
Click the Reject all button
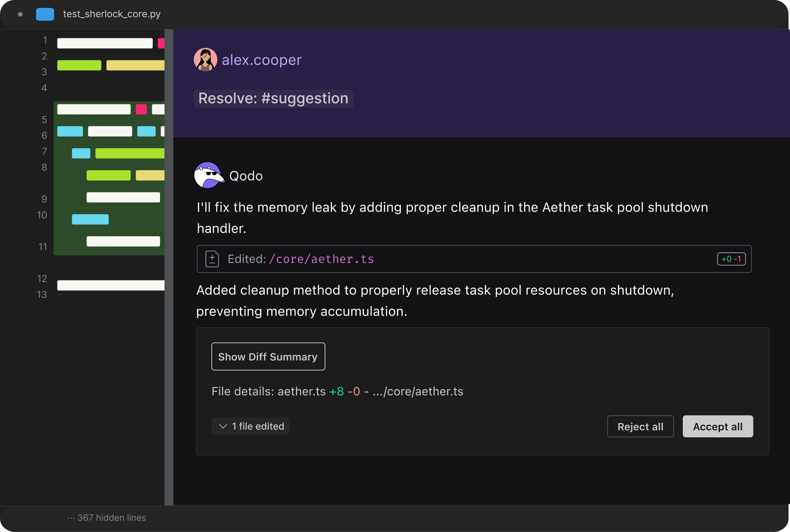coord(640,426)
